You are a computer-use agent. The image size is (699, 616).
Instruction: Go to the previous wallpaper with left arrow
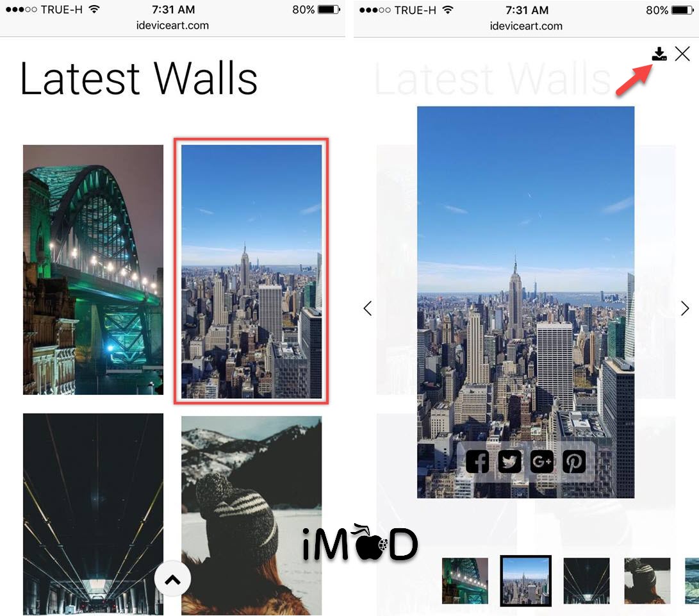368,308
